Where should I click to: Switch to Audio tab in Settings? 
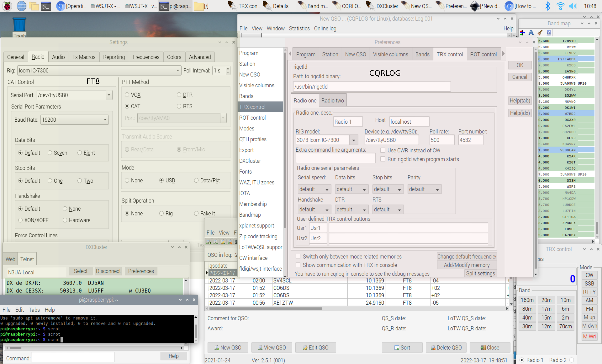[x=58, y=57]
